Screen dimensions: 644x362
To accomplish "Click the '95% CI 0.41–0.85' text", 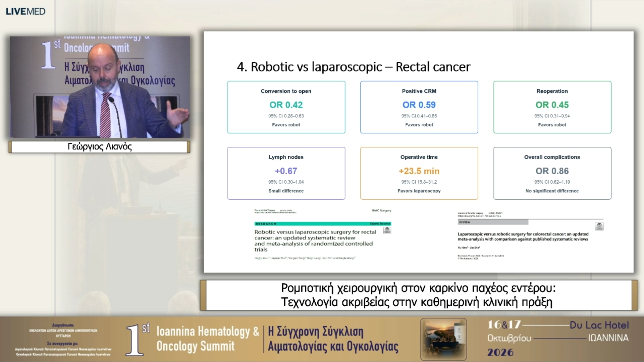I will pos(419,116).
